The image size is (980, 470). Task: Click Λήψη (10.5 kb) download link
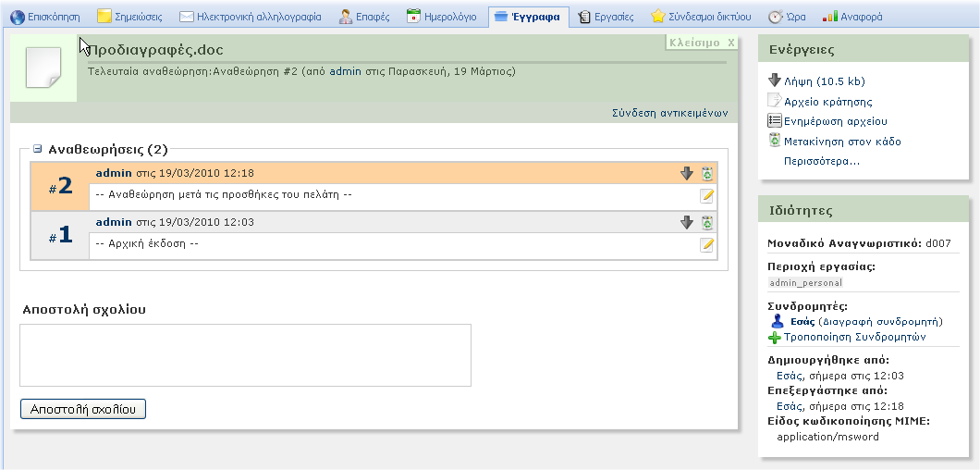824,81
